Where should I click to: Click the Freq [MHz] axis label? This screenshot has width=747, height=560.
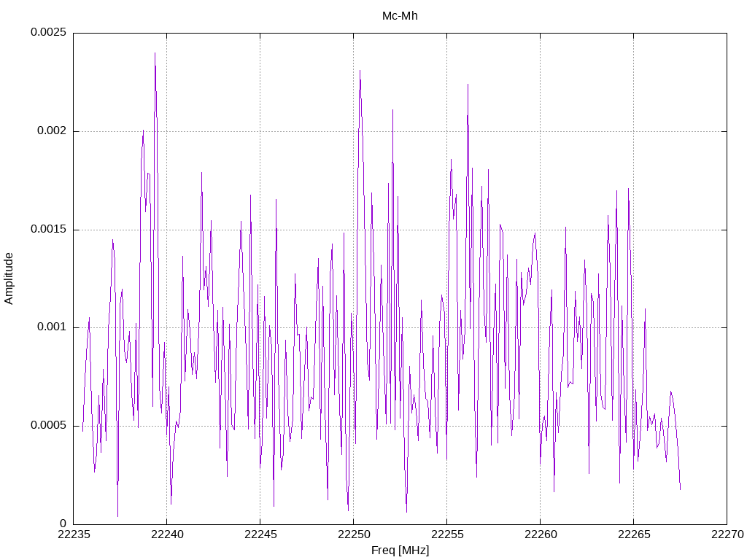(x=400, y=550)
